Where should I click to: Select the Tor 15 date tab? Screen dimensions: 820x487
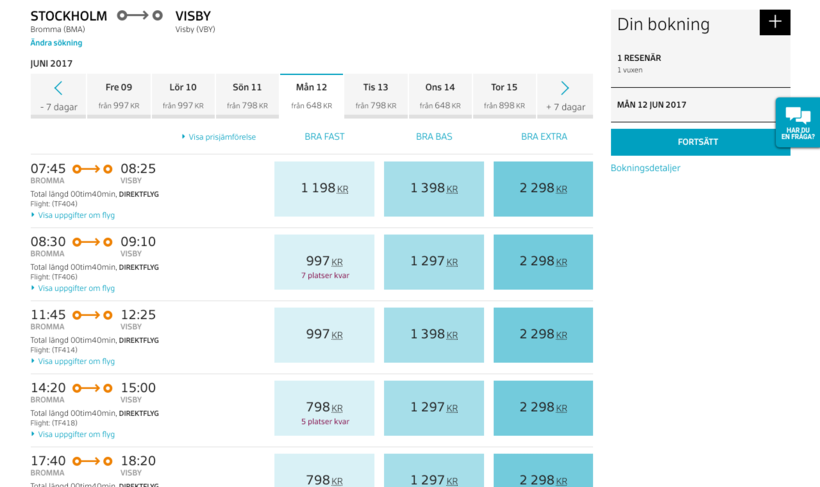pos(504,96)
